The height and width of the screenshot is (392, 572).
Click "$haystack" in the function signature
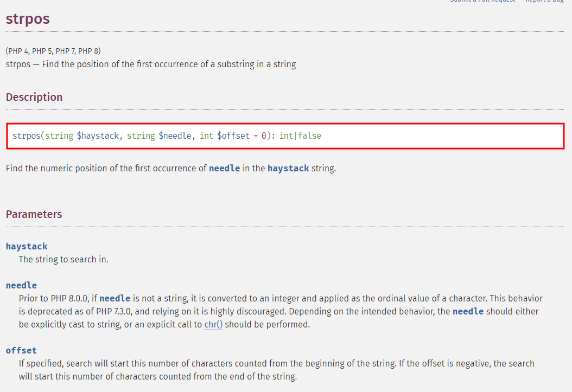pos(98,136)
